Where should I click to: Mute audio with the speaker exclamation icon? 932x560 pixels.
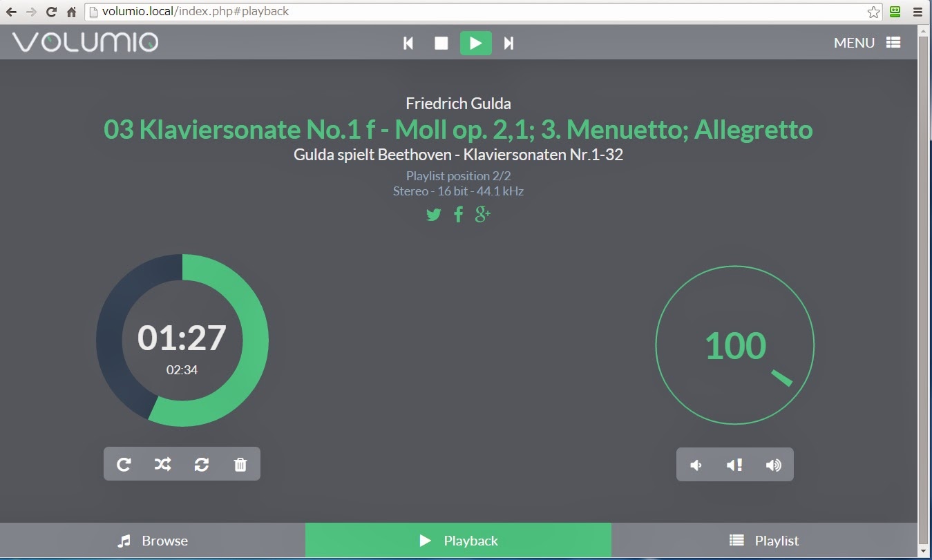click(734, 465)
